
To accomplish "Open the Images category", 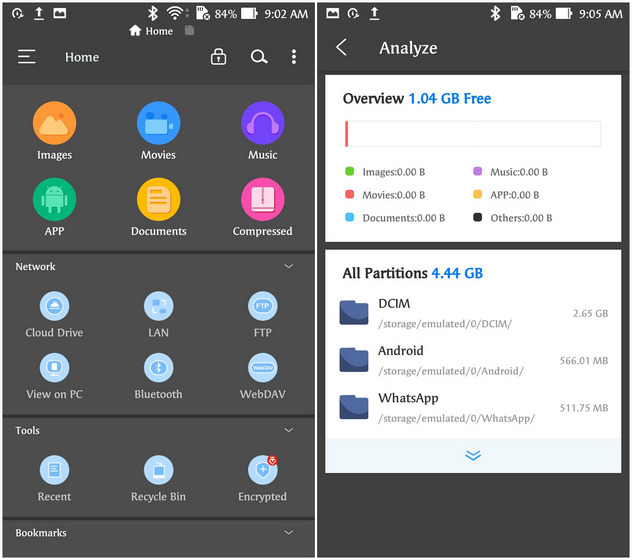I will (54, 124).
